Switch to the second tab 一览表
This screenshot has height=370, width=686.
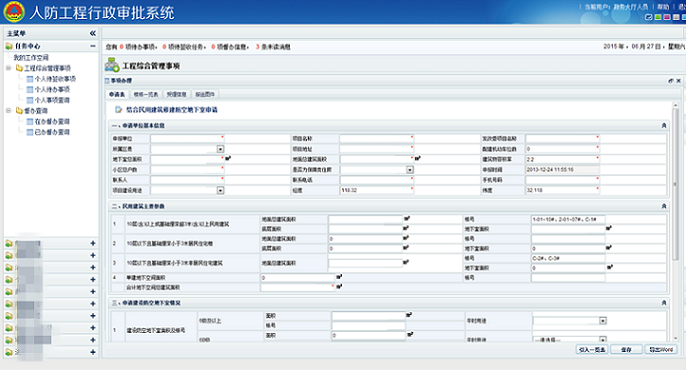[146, 94]
